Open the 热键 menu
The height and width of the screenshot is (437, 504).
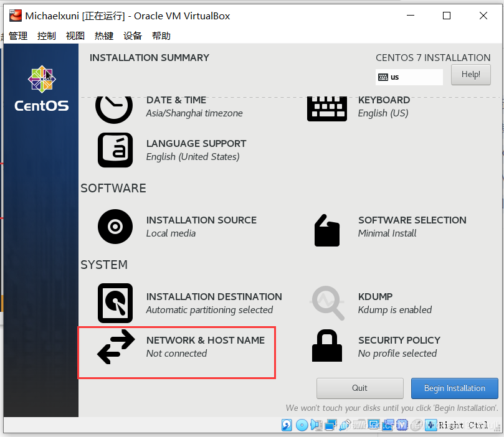click(104, 35)
